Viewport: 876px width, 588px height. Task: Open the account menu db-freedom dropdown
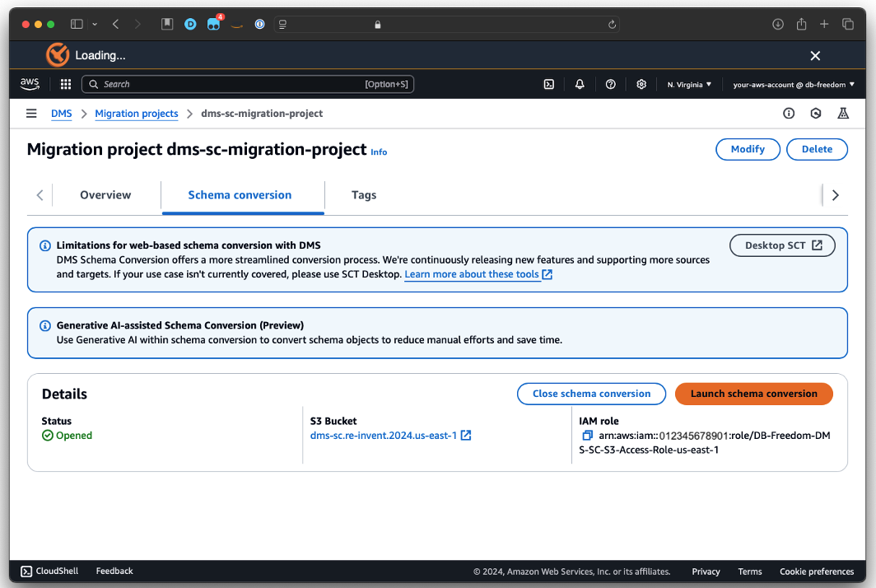794,84
